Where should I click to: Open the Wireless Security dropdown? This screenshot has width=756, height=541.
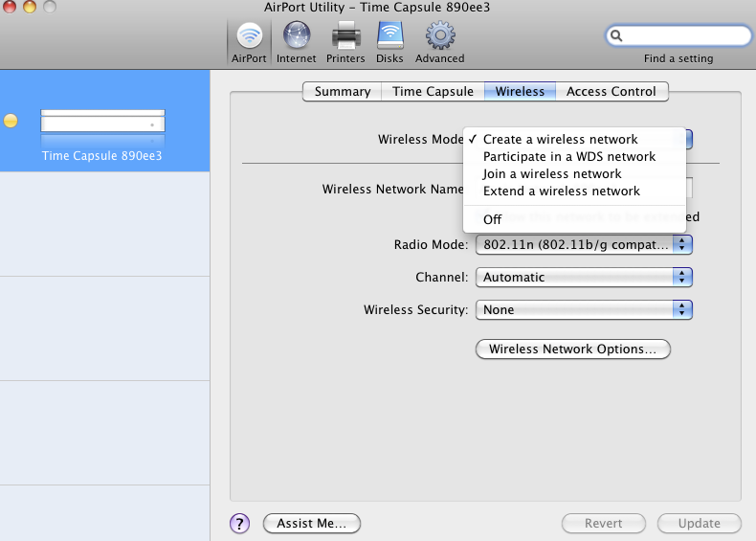coord(584,309)
